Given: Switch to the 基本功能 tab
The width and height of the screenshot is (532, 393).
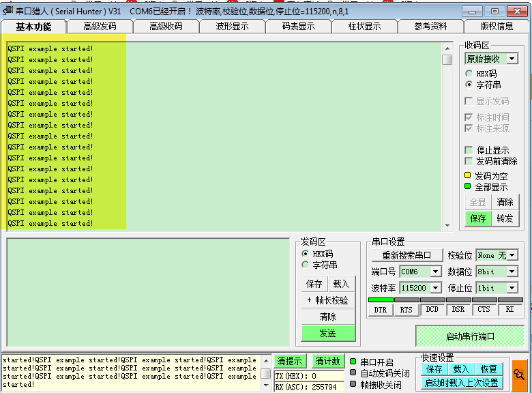Looking at the screenshot, I should [x=33, y=27].
